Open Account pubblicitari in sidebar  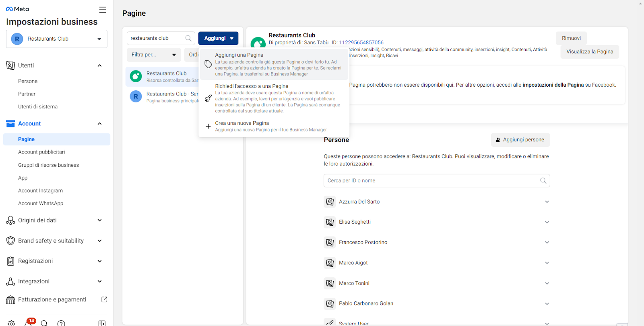(41, 152)
